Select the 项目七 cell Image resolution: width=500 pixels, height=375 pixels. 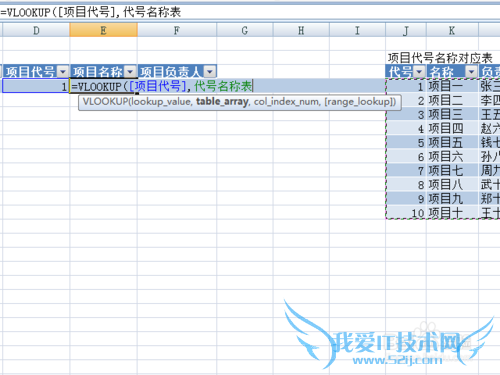pos(452,170)
